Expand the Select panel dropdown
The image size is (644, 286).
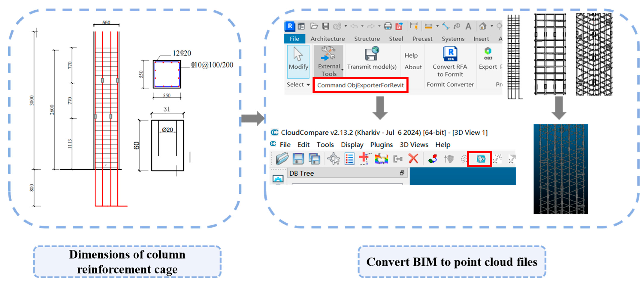[x=308, y=85]
